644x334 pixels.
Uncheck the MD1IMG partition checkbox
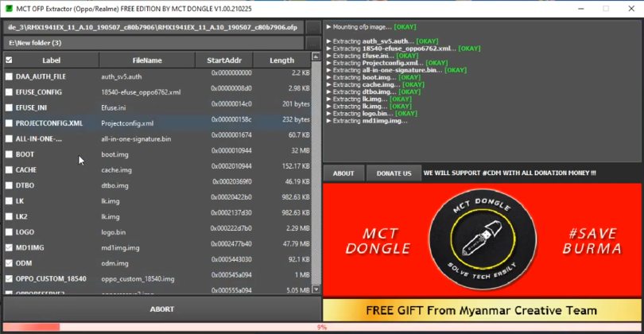pos(9,248)
